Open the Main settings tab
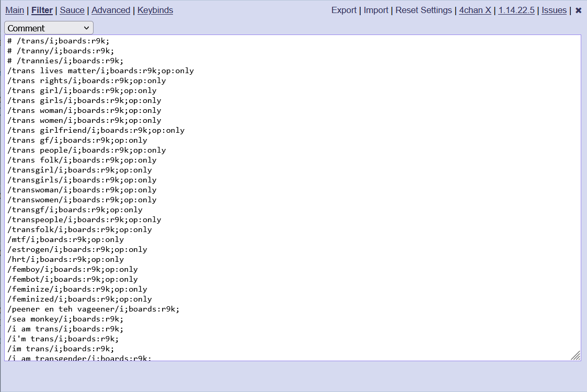 (x=15, y=10)
